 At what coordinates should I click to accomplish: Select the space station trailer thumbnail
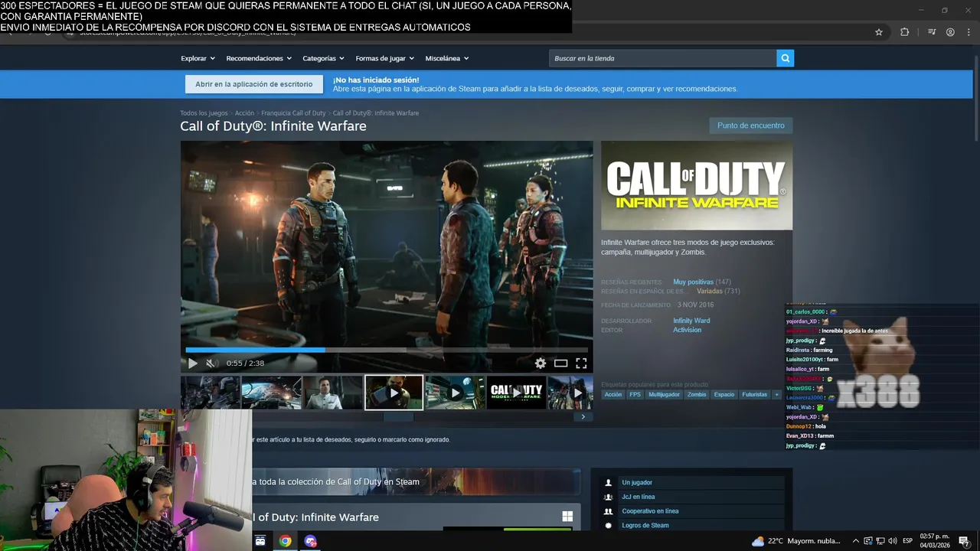pyautogui.click(x=455, y=393)
